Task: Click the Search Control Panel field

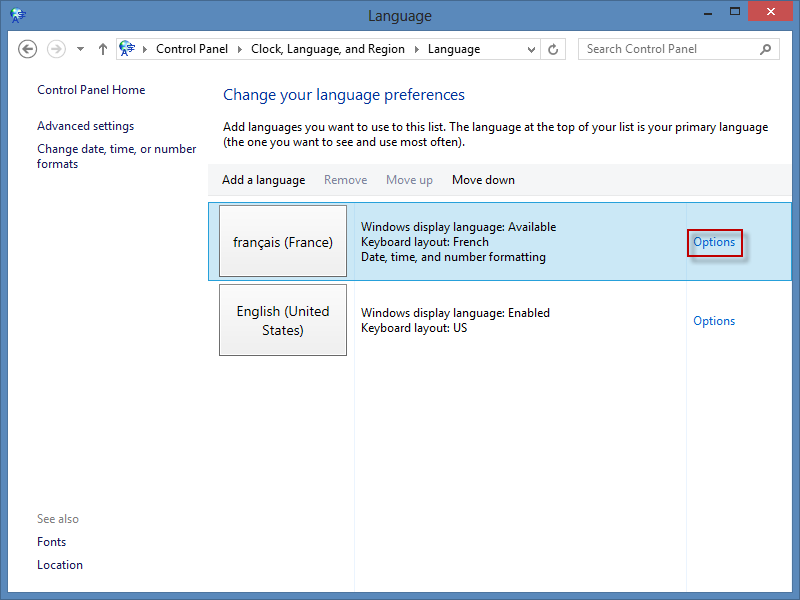Action: click(x=666, y=49)
